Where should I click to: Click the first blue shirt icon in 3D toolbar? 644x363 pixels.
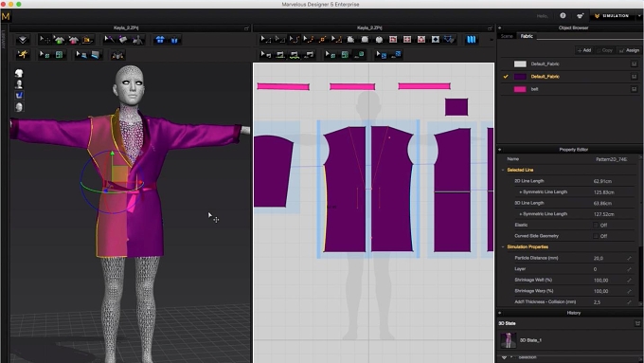160,40
